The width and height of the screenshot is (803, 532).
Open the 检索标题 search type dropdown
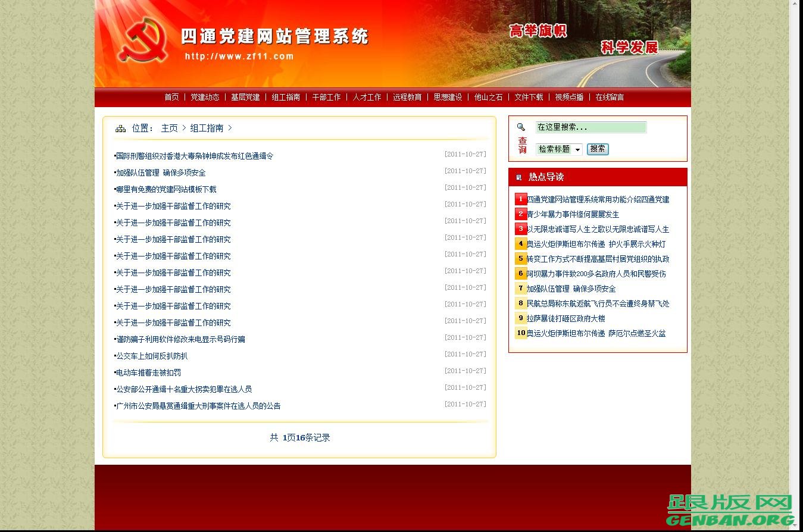(558, 149)
